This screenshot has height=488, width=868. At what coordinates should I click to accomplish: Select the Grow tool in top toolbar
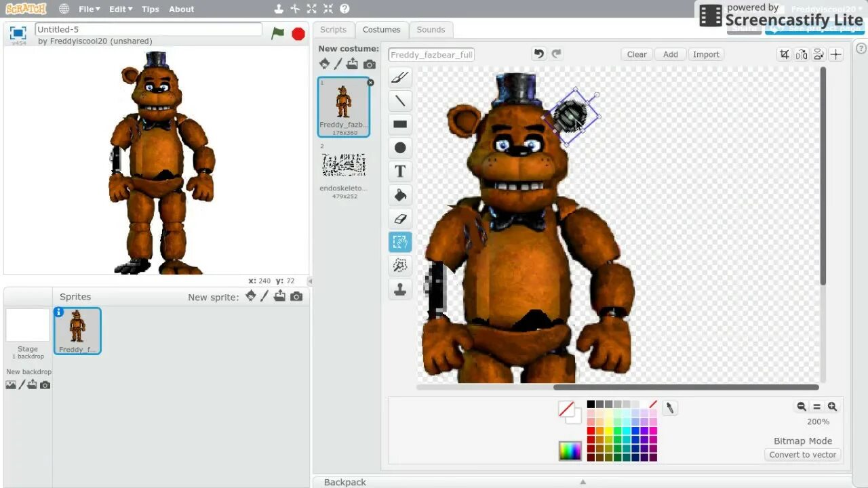(x=311, y=9)
